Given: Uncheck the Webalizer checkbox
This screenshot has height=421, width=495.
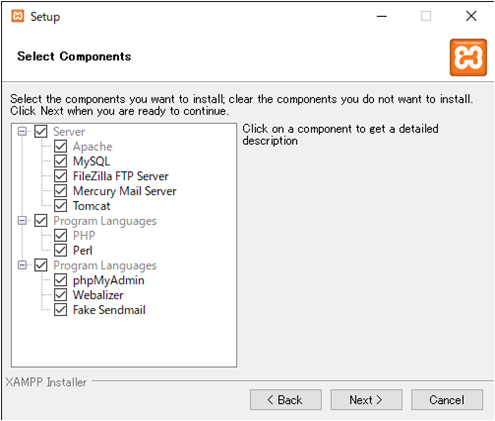Looking at the screenshot, I should (60, 295).
